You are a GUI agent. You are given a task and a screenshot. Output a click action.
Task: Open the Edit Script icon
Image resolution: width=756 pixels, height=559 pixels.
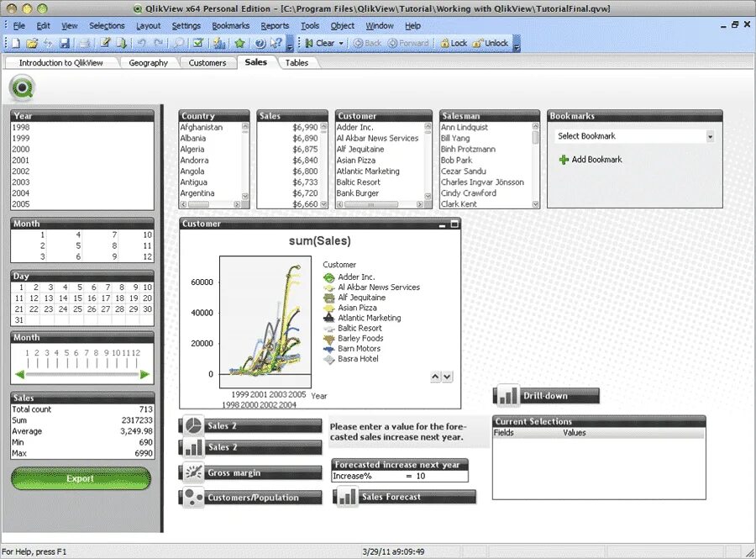pyautogui.click(x=105, y=43)
